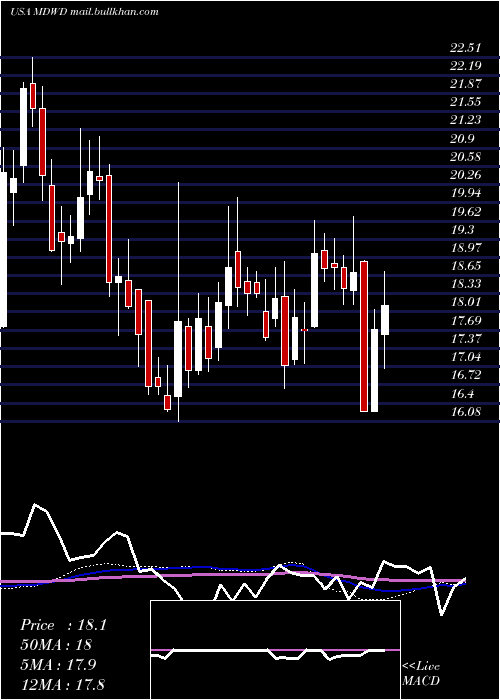Select the 20.58 price axis label

point(466,157)
